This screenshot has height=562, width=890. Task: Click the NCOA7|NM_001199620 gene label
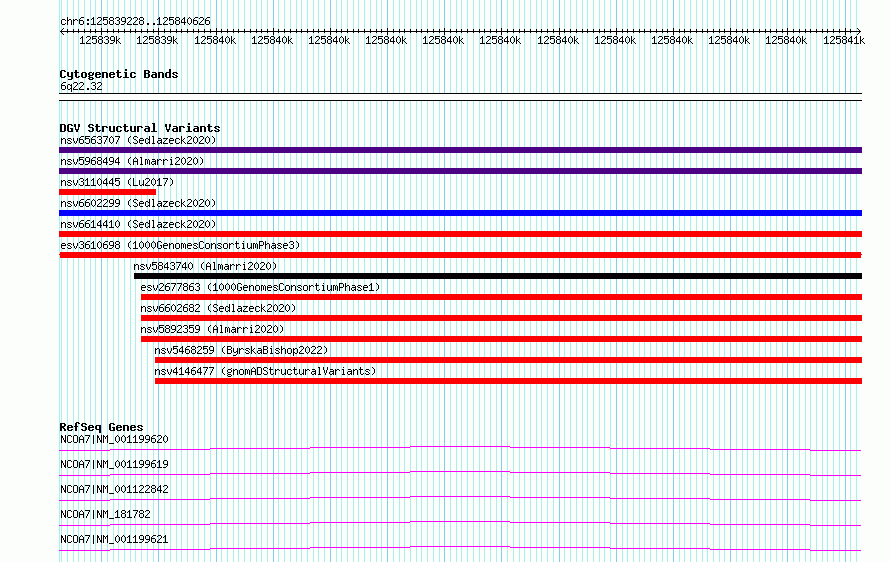tap(114, 439)
